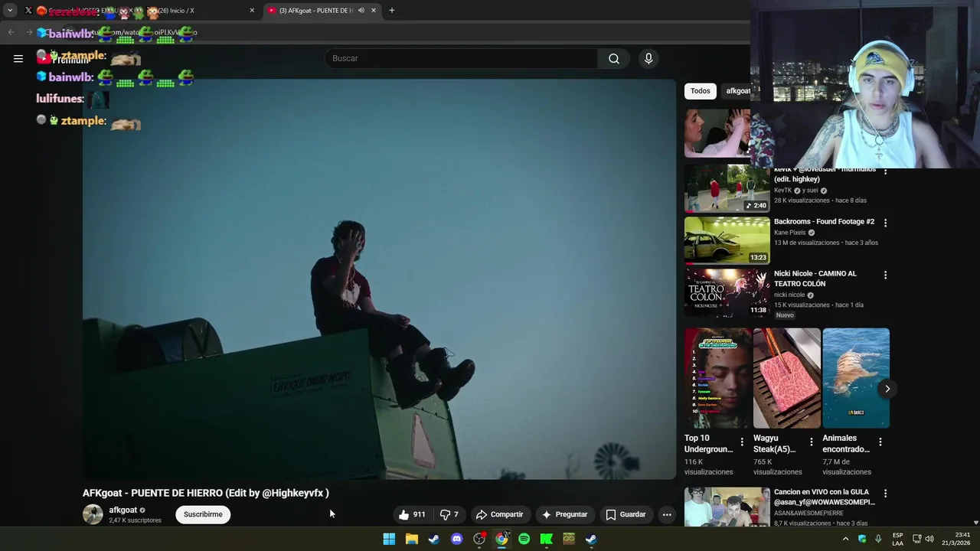Open options for Animales encontrados short
Viewport: 980px width, 551px height.
coord(880,442)
